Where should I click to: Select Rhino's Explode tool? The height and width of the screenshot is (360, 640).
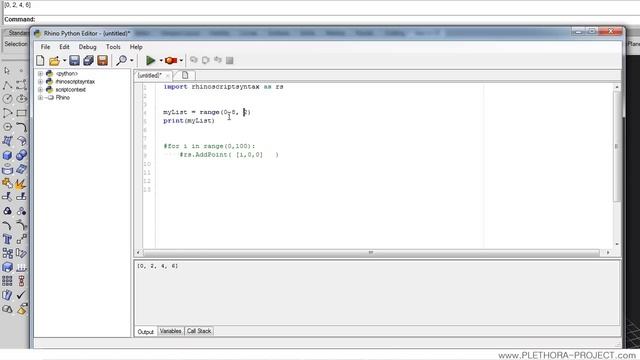point(21,183)
